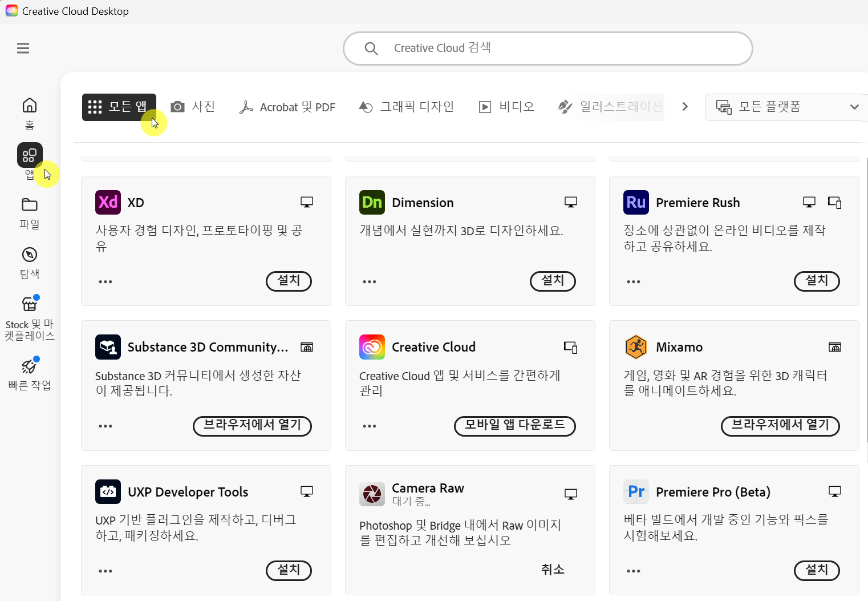
Task: Switch to the 사진 category tab
Action: tap(193, 107)
